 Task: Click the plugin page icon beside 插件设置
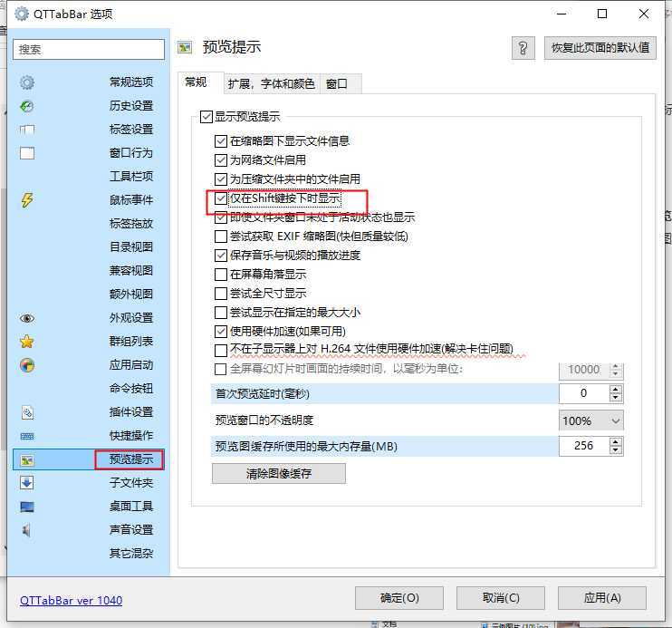click(x=27, y=412)
